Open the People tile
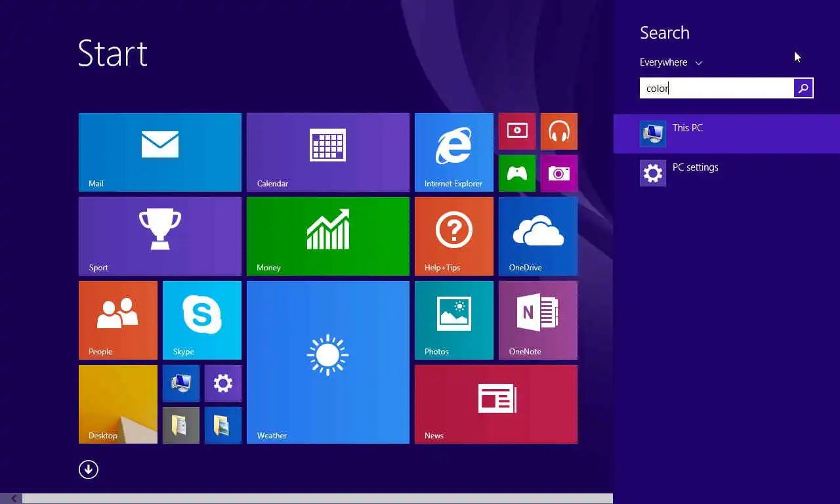 point(118,320)
